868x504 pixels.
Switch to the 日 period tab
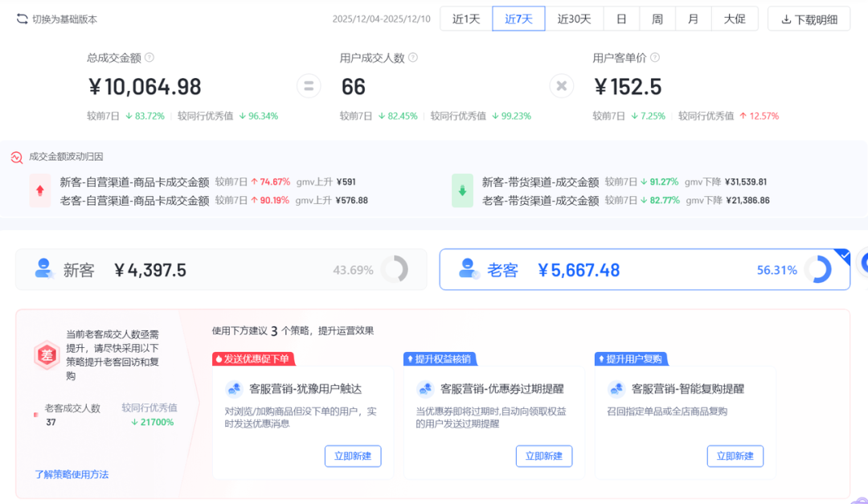coord(621,18)
